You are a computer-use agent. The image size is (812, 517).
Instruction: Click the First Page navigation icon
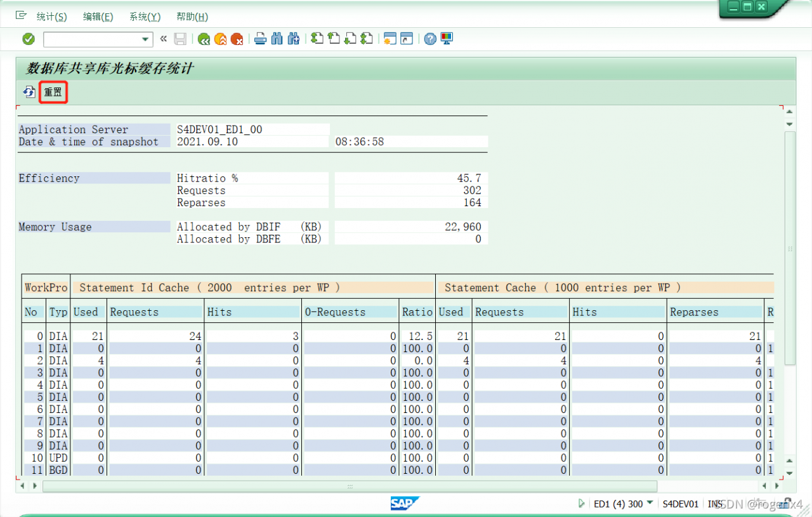point(318,39)
